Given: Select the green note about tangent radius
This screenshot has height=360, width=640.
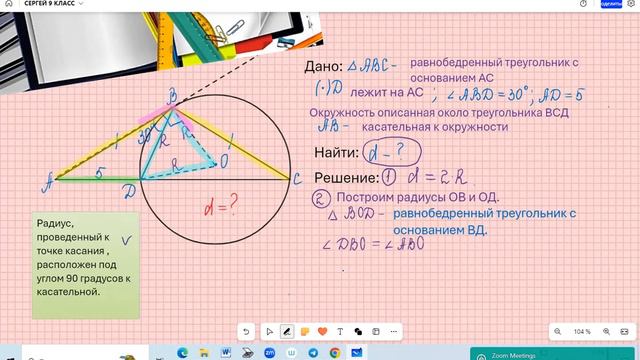Looking at the screenshot, I should pos(86,265).
